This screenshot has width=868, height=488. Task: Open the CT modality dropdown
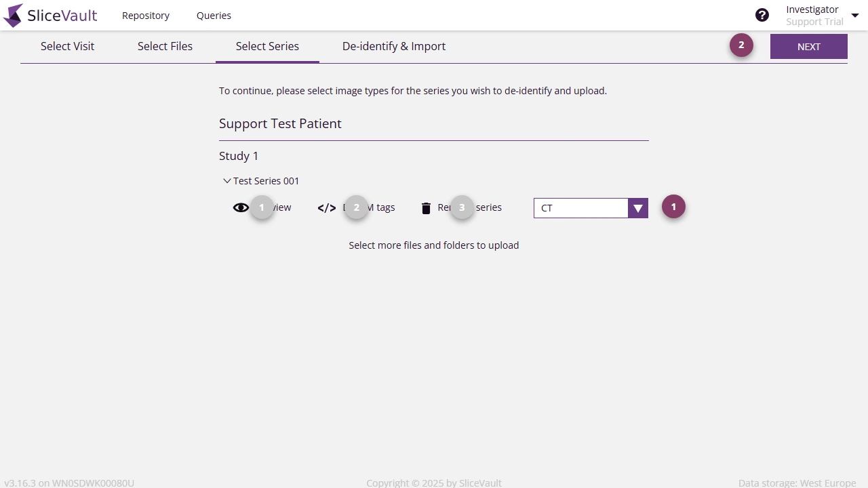(637, 208)
